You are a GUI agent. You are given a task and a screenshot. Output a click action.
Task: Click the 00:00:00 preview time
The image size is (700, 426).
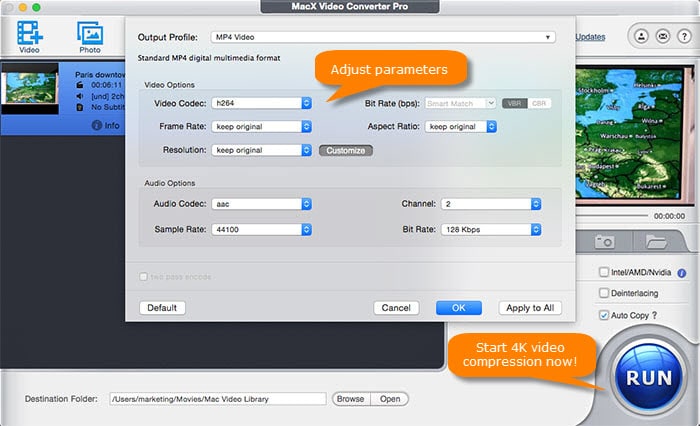(669, 216)
